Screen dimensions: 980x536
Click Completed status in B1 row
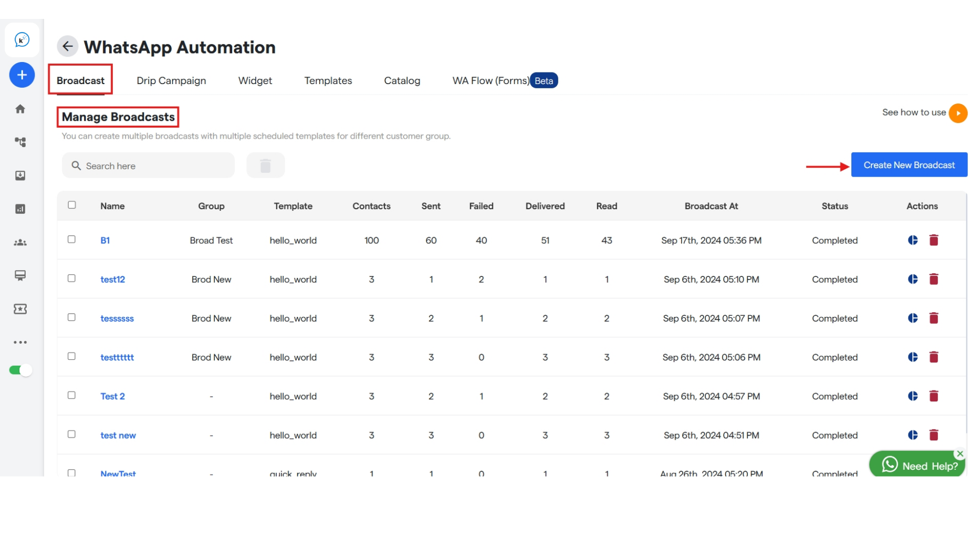point(835,240)
